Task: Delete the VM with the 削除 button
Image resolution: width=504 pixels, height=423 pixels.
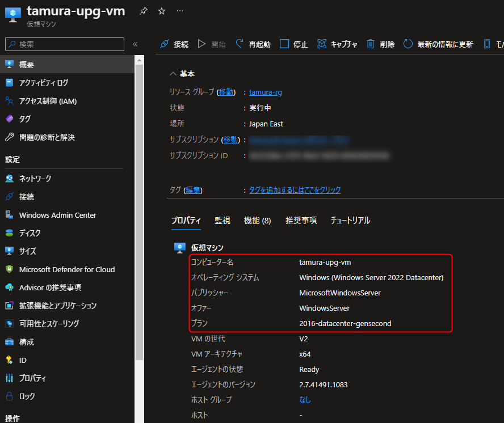Action: click(x=381, y=44)
